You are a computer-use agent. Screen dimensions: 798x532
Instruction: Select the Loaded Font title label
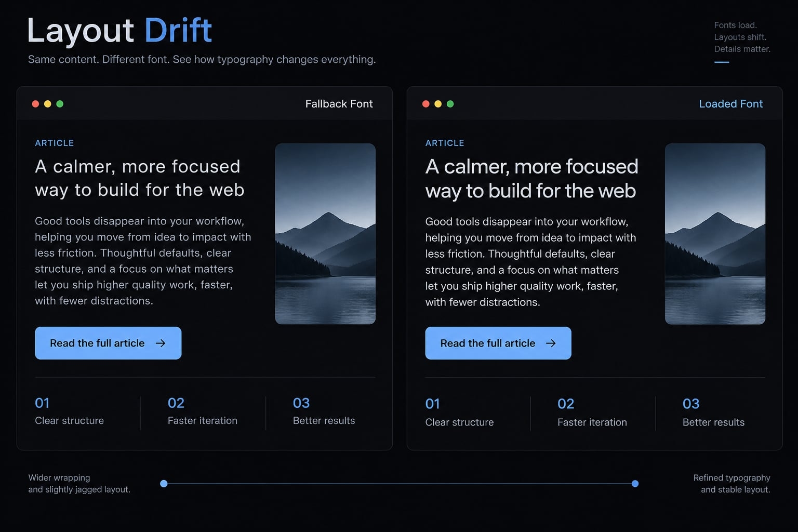coord(730,104)
